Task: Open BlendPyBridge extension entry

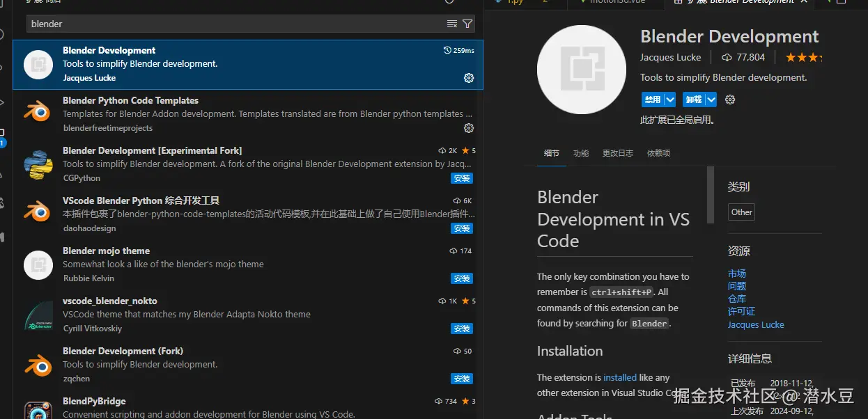Action: coord(247,405)
